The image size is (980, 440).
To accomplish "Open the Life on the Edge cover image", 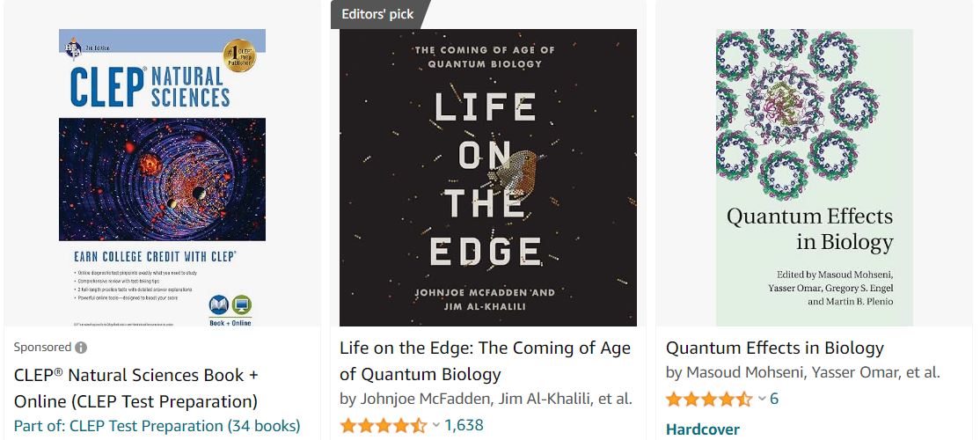I will (x=488, y=178).
